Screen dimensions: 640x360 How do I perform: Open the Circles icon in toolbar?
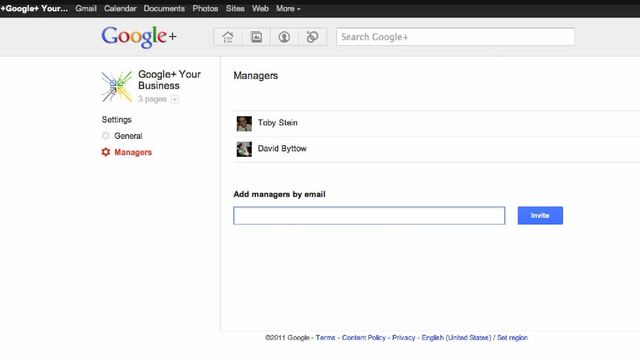[312, 37]
